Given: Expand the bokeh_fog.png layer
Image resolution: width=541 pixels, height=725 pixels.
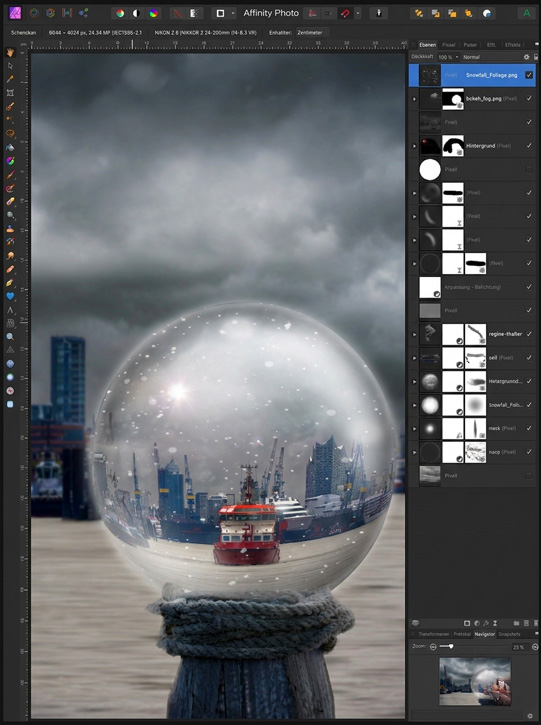Looking at the screenshot, I should click(414, 98).
